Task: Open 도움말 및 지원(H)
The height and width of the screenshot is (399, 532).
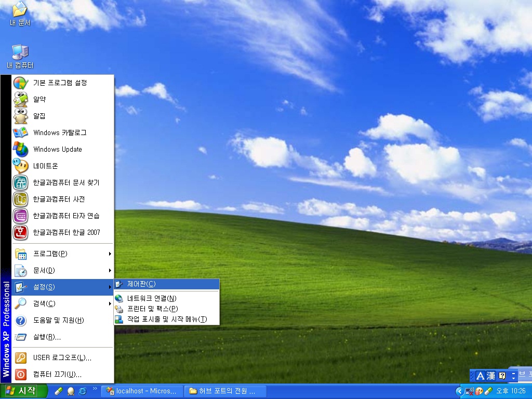Action: point(63,320)
